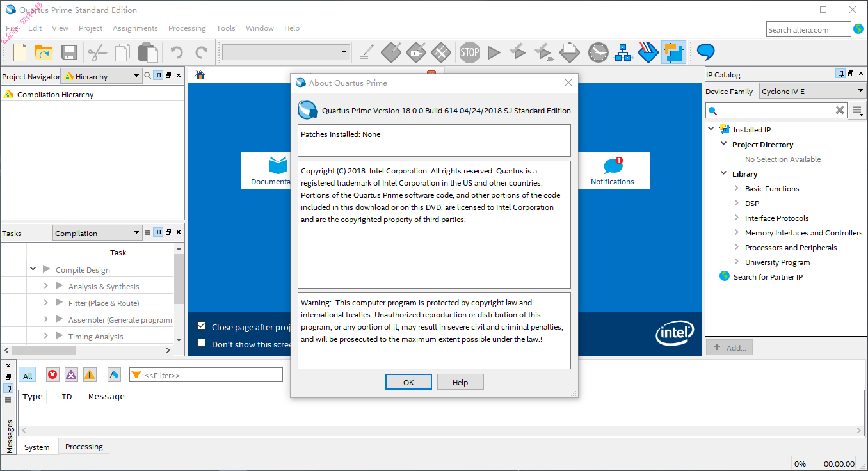This screenshot has height=471, width=868.
Task: Open the Assignments menu
Action: [x=135, y=28]
